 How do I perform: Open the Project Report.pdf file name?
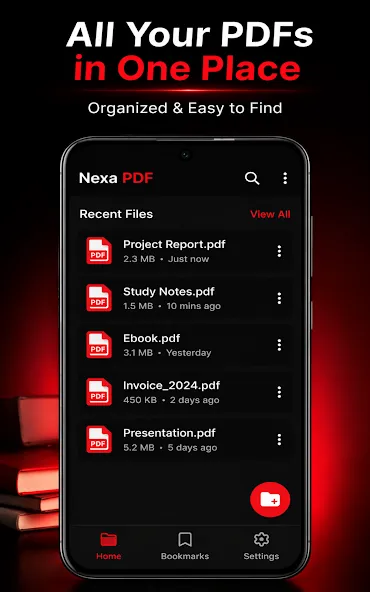(x=174, y=244)
